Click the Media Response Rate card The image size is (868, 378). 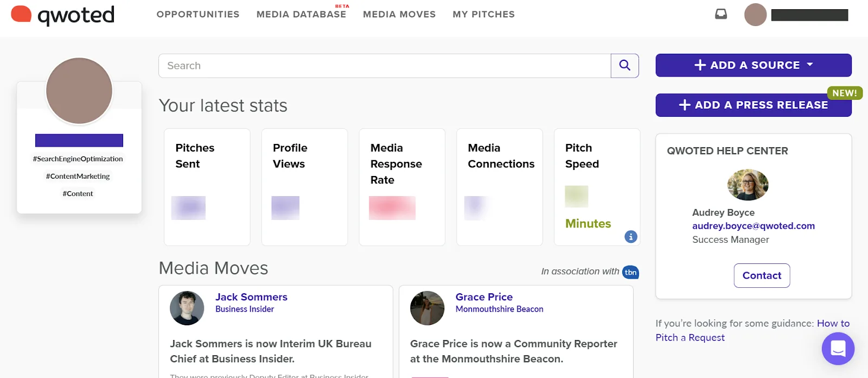pos(402,187)
